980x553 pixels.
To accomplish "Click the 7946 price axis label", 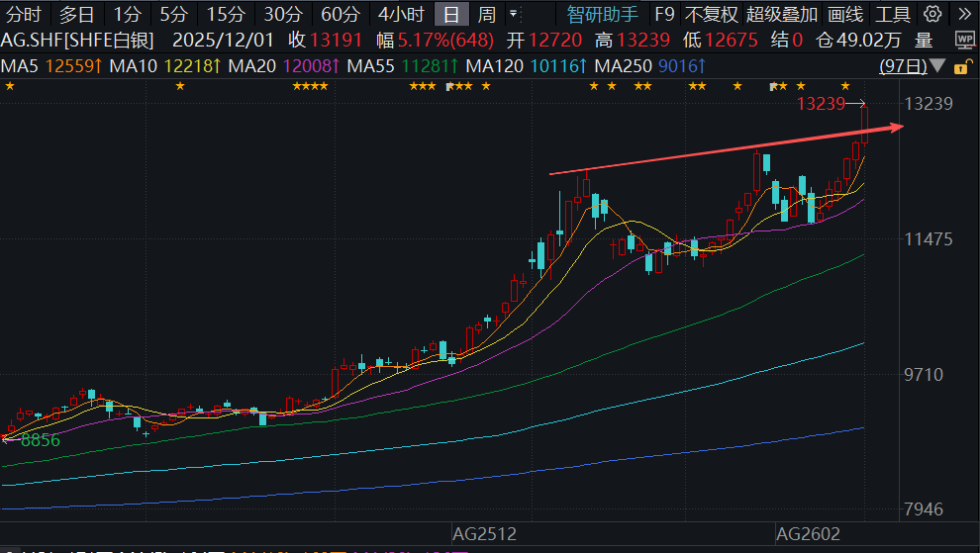I will click(x=924, y=509).
